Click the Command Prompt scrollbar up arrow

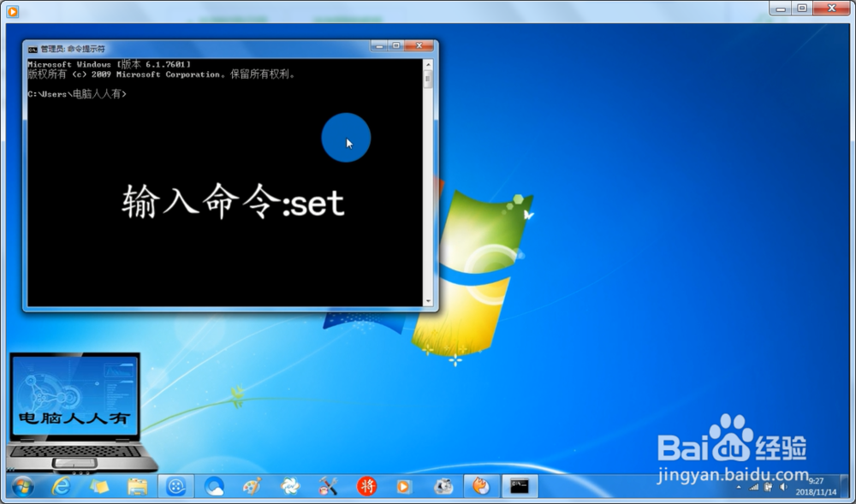tap(428, 64)
